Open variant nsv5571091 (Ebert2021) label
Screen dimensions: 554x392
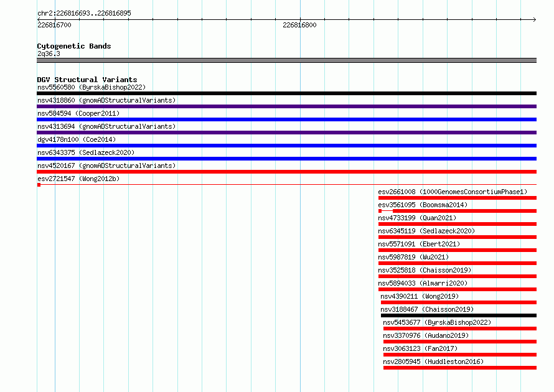tap(419, 244)
